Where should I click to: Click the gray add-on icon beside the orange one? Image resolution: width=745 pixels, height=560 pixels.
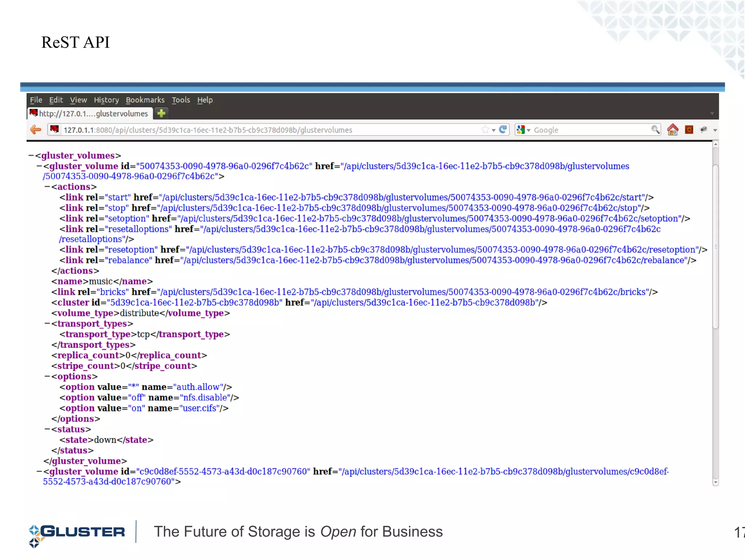tap(704, 130)
